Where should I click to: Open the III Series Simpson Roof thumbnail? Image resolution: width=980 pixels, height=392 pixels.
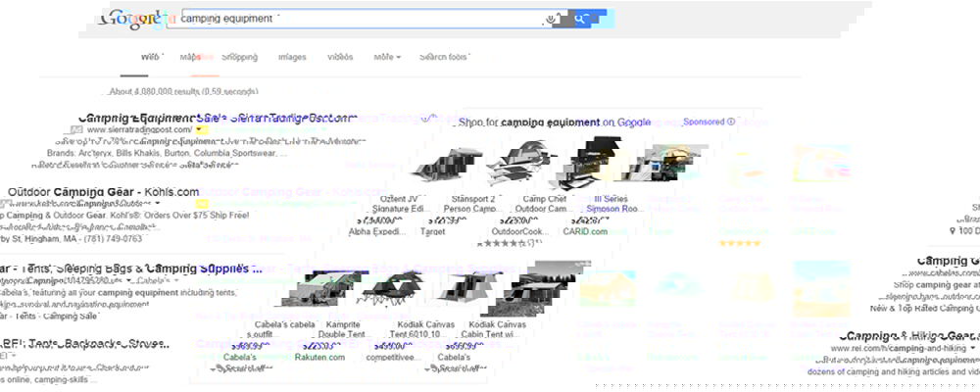tap(665, 163)
